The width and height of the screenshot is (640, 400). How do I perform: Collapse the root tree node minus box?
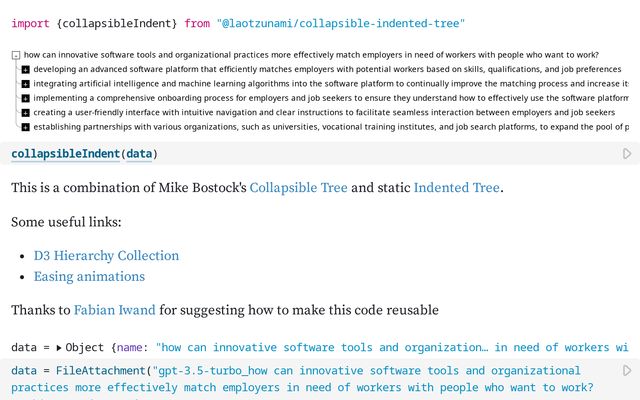[x=16, y=55]
